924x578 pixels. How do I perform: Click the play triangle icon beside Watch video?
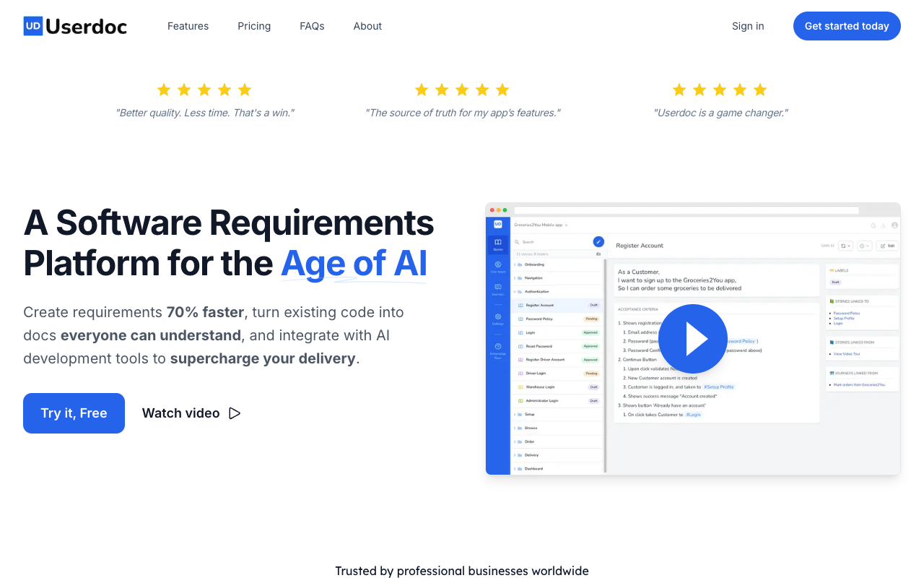pyautogui.click(x=235, y=413)
